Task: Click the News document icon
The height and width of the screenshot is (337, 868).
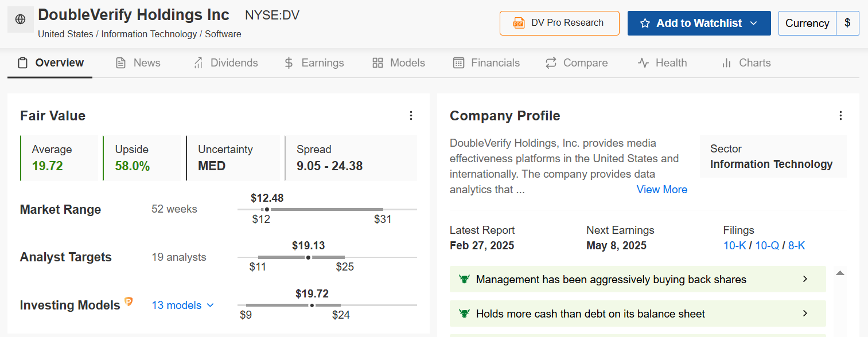Action: pos(120,63)
